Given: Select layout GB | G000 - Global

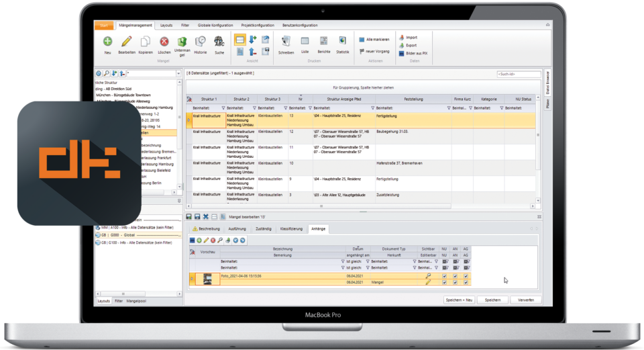Looking at the screenshot, I should 138,235.
